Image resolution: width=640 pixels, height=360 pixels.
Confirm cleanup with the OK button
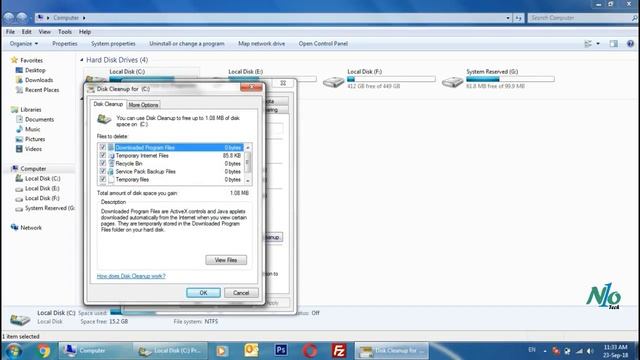pos(203,293)
